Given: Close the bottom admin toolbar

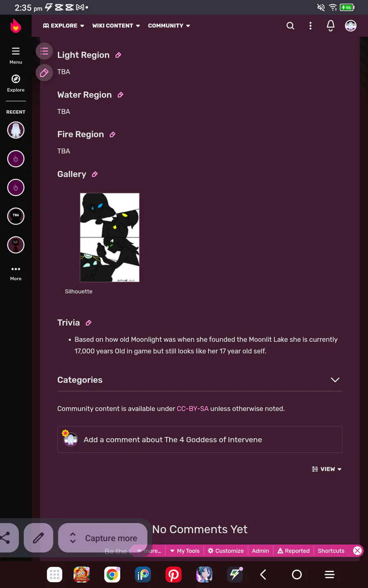Looking at the screenshot, I should 357,550.
